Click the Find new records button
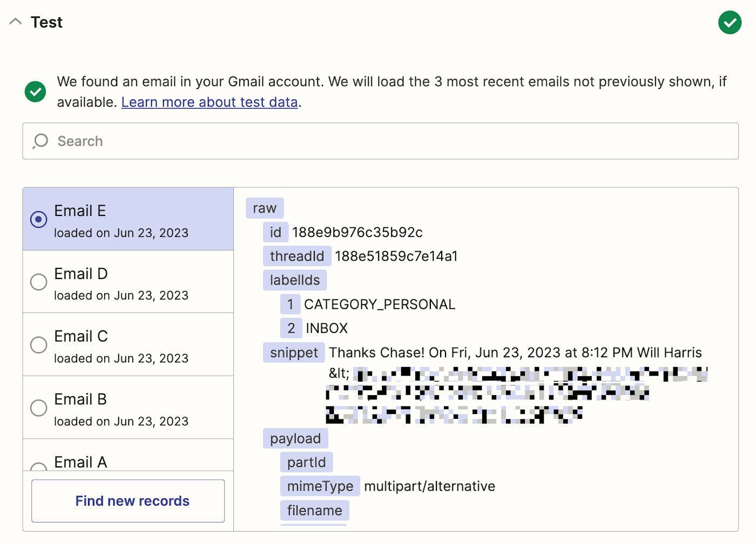The image size is (756, 543). (128, 501)
